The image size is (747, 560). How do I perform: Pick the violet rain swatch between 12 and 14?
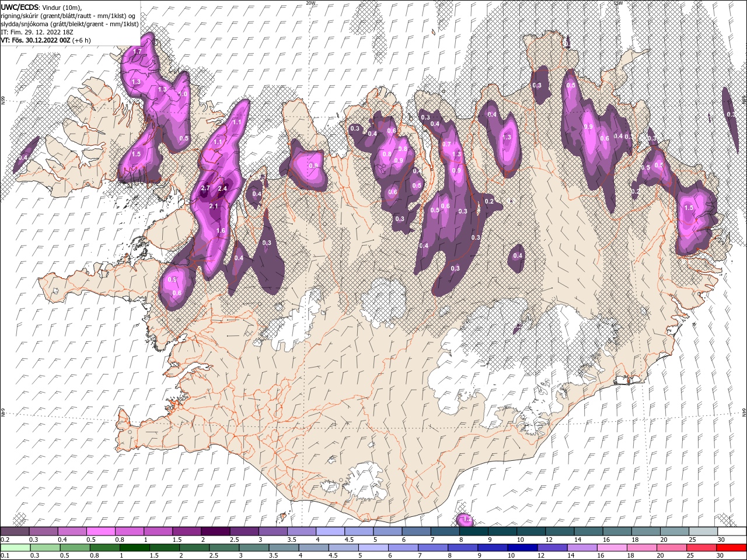[551, 548]
